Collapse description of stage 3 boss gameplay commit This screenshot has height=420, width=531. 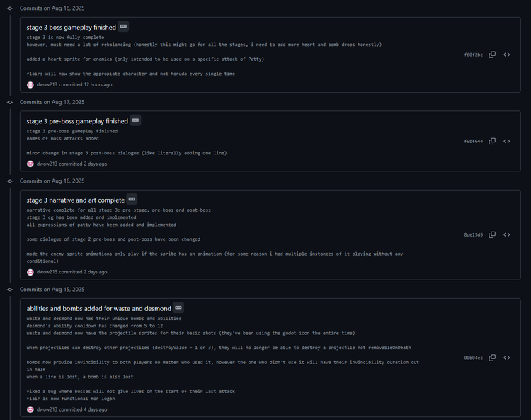click(x=123, y=26)
